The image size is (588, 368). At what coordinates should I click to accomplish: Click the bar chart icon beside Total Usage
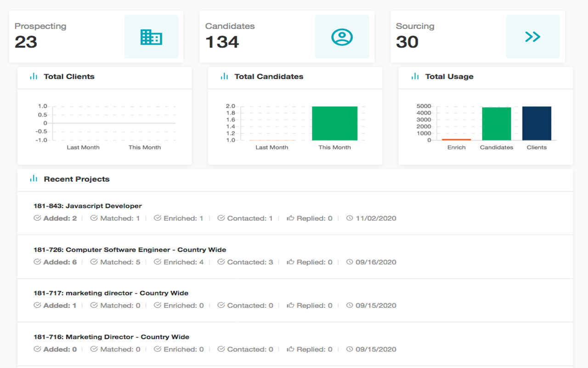coord(415,76)
